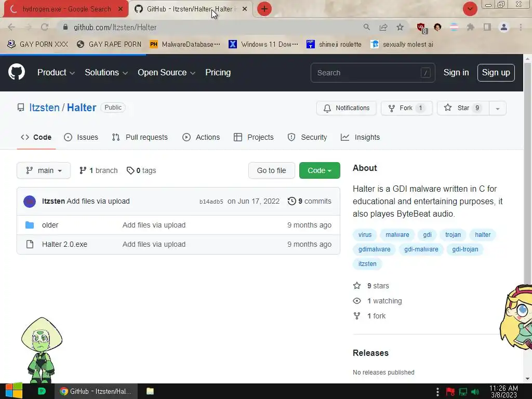Open the Halter repository name link
This screenshot has height=399, width=532.
[x=82, y=108]
